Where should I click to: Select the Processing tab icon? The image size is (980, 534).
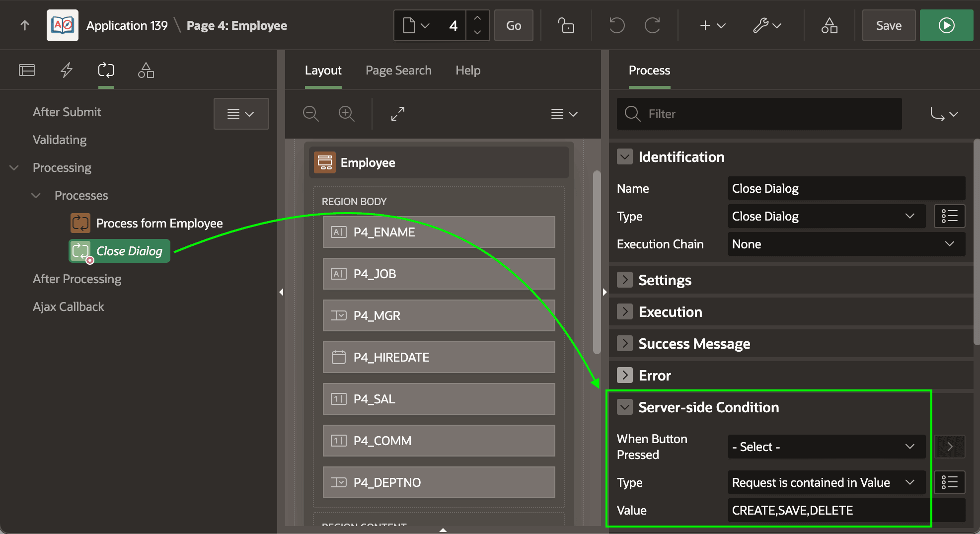click(106, 70)
